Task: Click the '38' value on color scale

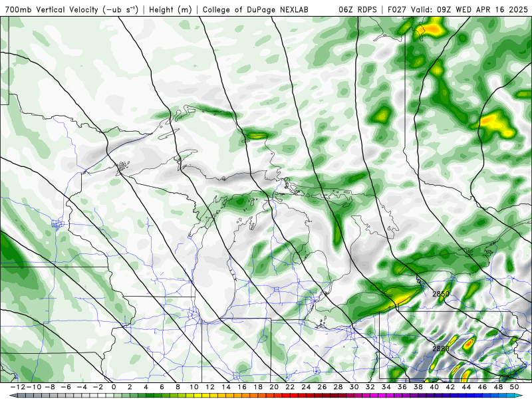Action: pos(418,387)
